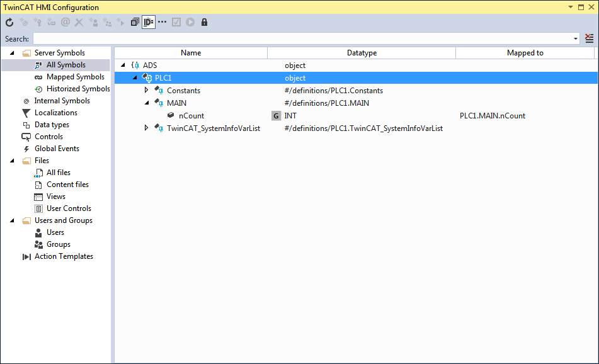Open Action Templates in the left tree
Image resolution: width=599 pixels, height=364 pixels.
pyautogui.click(x=64, y=257)
